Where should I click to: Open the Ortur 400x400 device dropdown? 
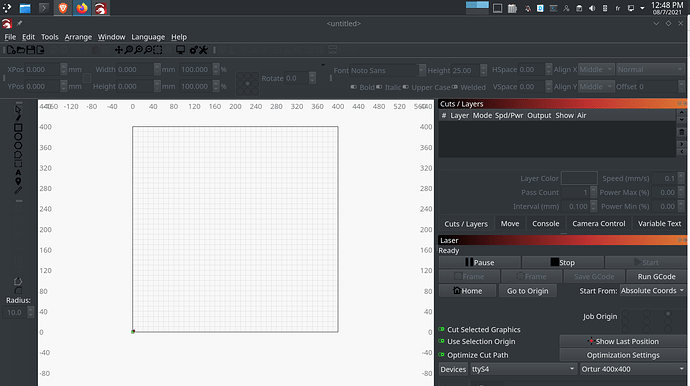click(632, 369)
